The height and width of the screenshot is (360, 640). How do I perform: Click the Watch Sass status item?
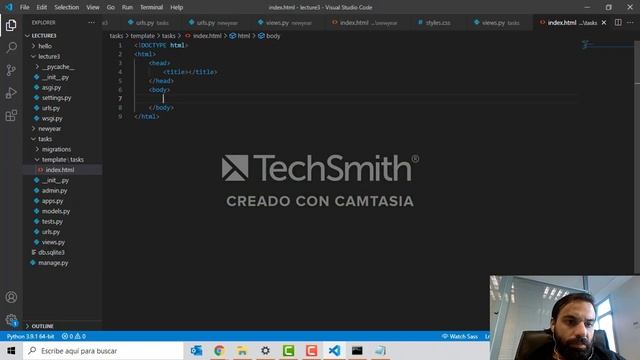click(x=460, y=336)
